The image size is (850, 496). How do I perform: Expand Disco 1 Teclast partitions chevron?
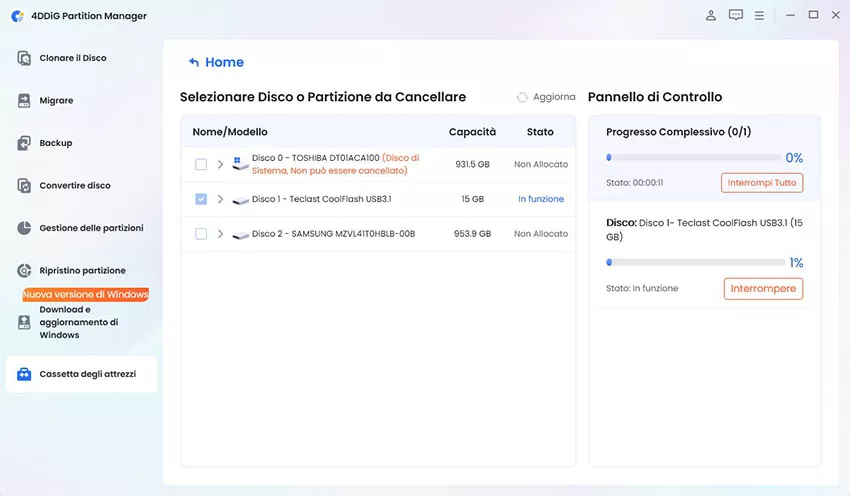(220, 199)
